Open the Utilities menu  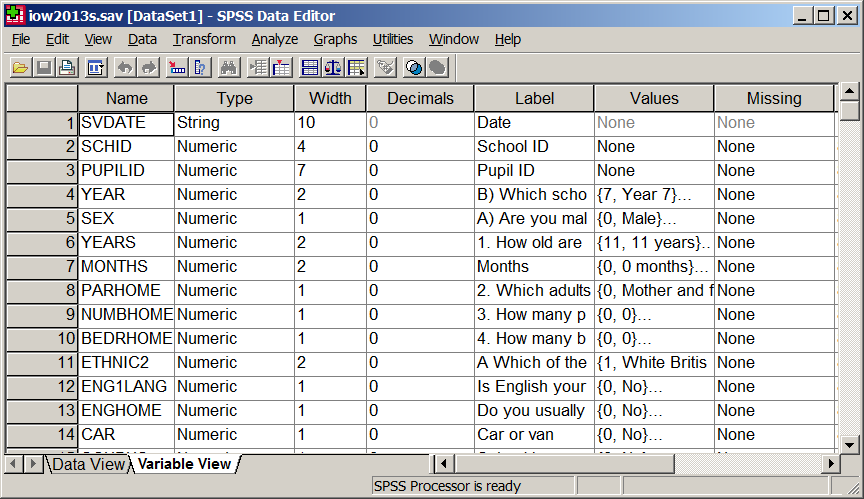[x=392, y=40]
